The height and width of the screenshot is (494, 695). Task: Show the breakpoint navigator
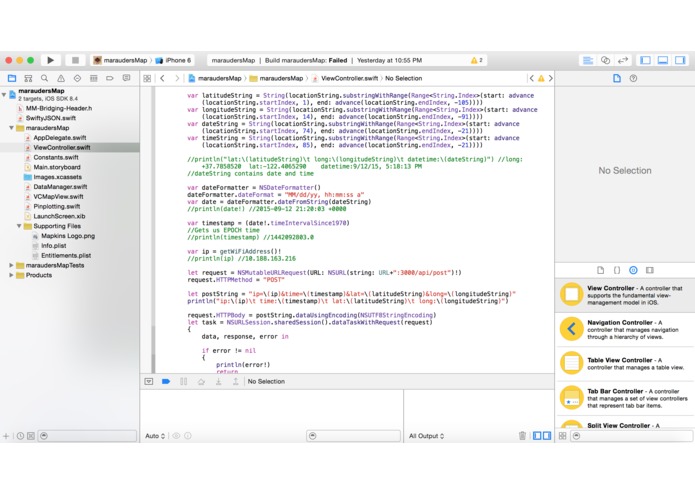point(110,78)
